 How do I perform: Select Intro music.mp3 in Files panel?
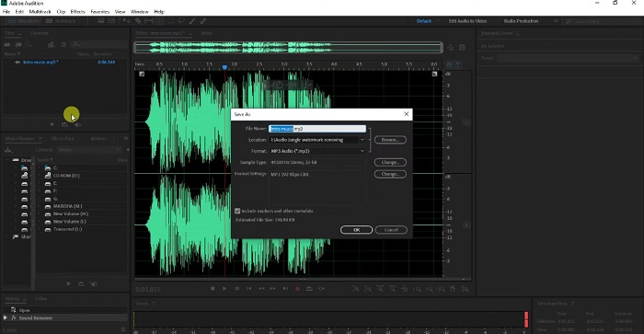40,62
